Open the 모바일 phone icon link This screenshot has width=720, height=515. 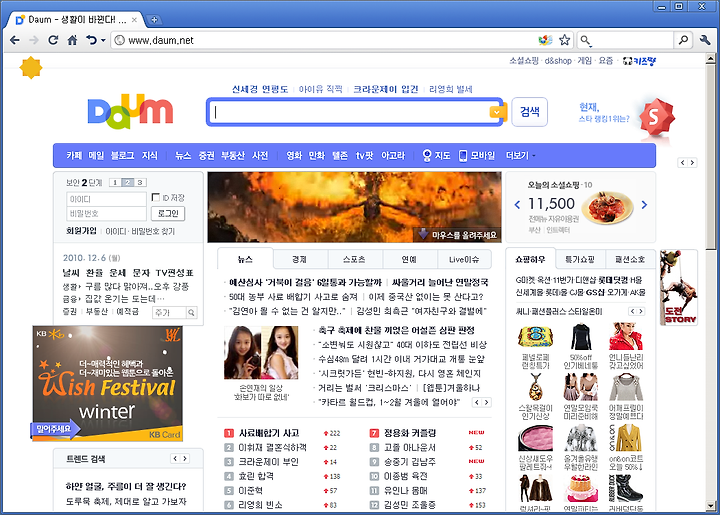(477, 156)
